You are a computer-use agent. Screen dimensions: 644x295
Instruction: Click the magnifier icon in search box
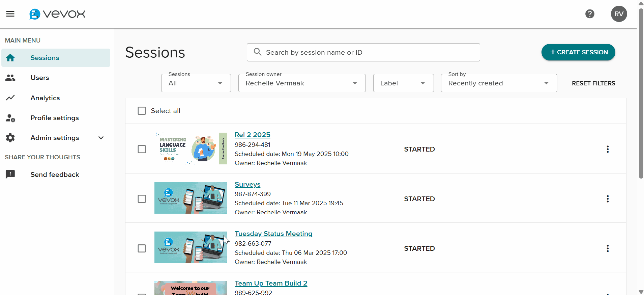point(258,52)
